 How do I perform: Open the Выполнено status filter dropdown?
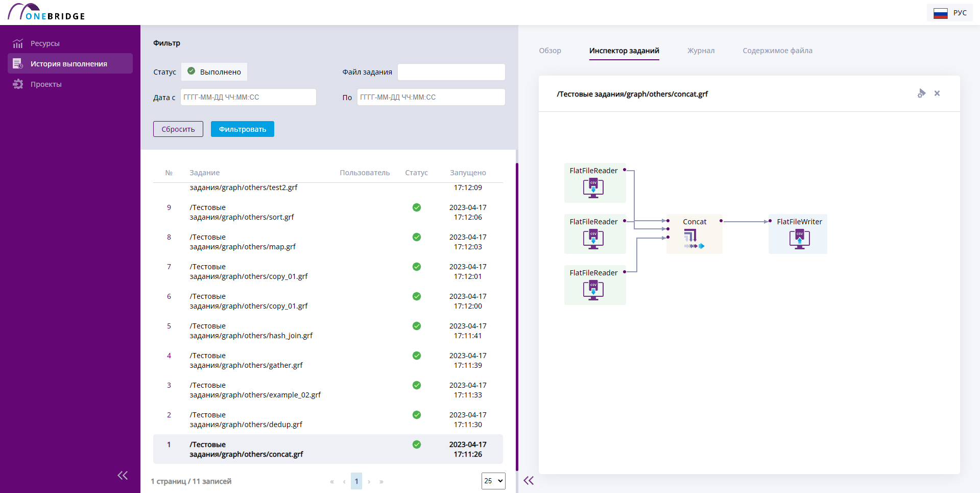214,72
